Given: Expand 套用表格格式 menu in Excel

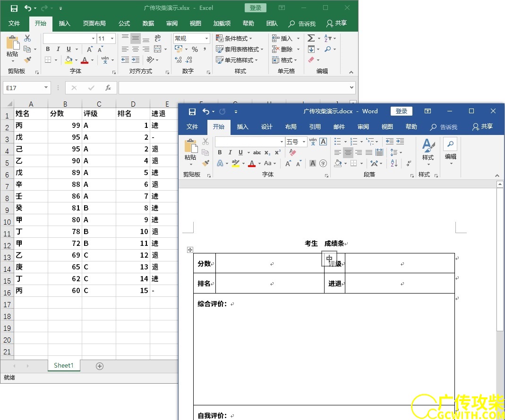Looking at the screenshot, I should click(x=240, y=49).
